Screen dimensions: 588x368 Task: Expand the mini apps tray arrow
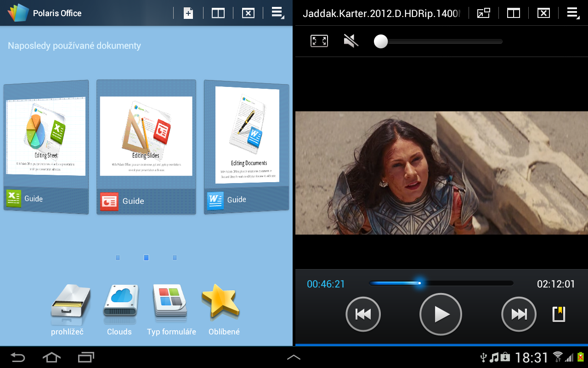pos(294,356)
